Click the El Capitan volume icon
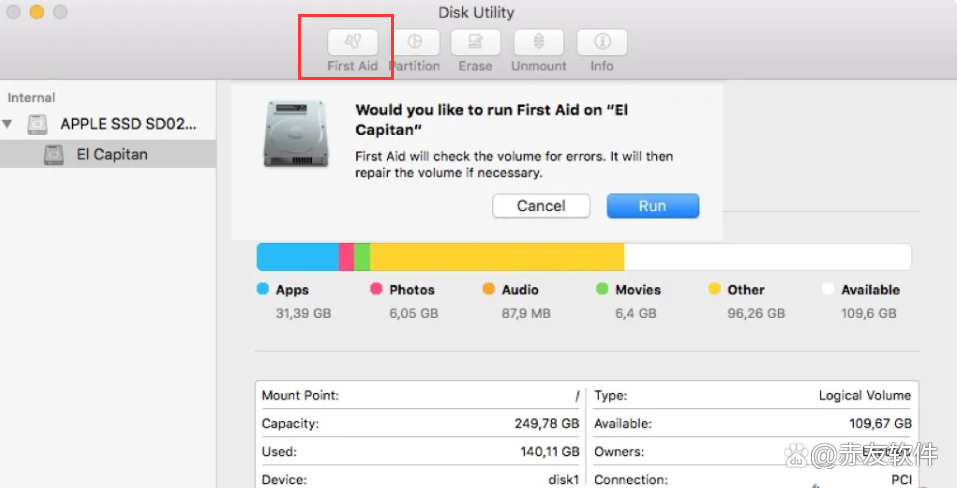Image resolution: width=957 pixels, height=488 pixels. [x=54, y=154]
